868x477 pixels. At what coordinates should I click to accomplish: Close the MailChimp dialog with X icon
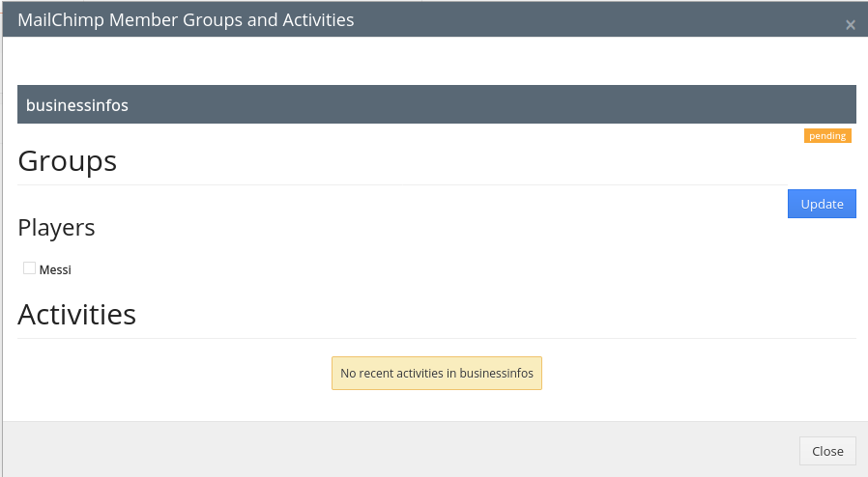(851, 25)
